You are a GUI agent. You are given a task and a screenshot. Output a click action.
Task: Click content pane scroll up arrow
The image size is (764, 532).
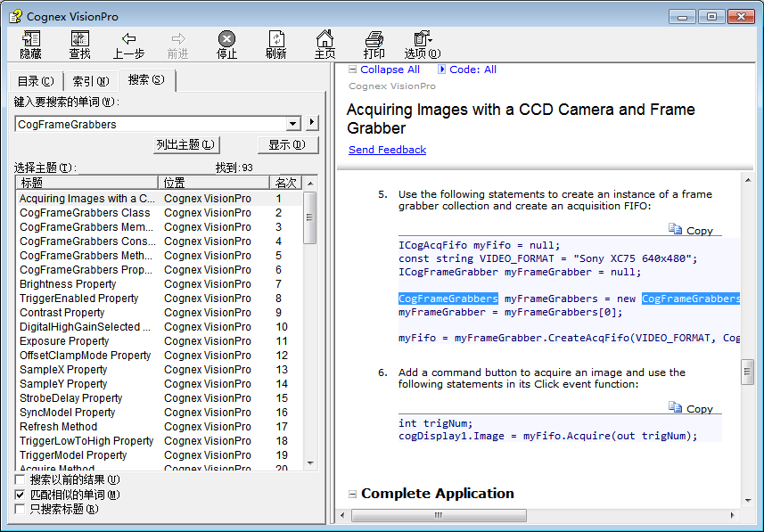747,180
